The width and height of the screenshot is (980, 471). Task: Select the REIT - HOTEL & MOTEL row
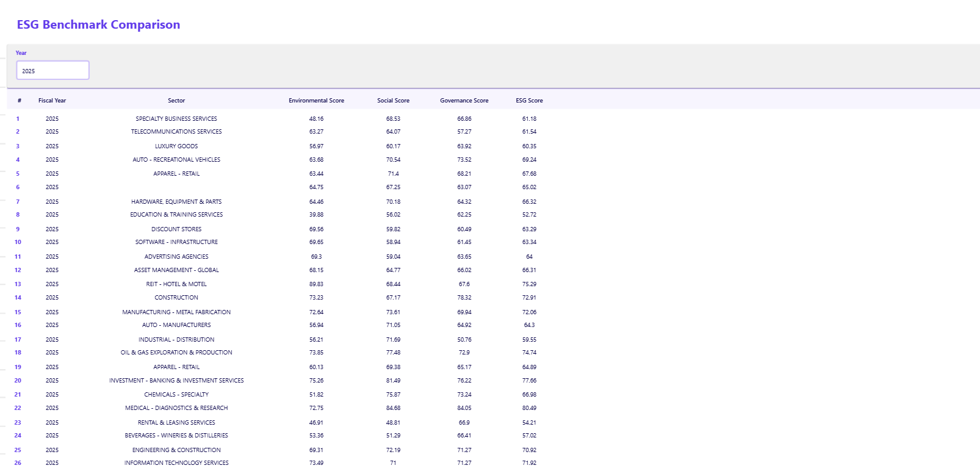tap(176, 284)
